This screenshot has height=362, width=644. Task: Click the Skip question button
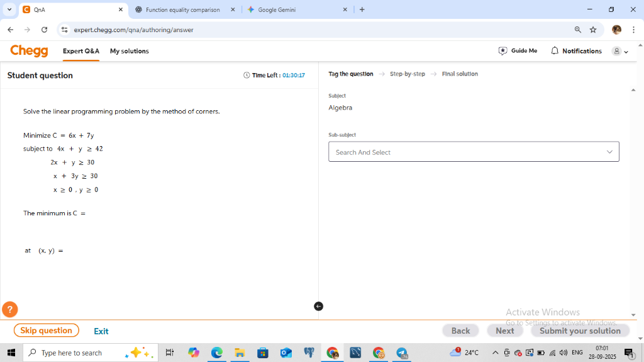[x=47, y=331]
